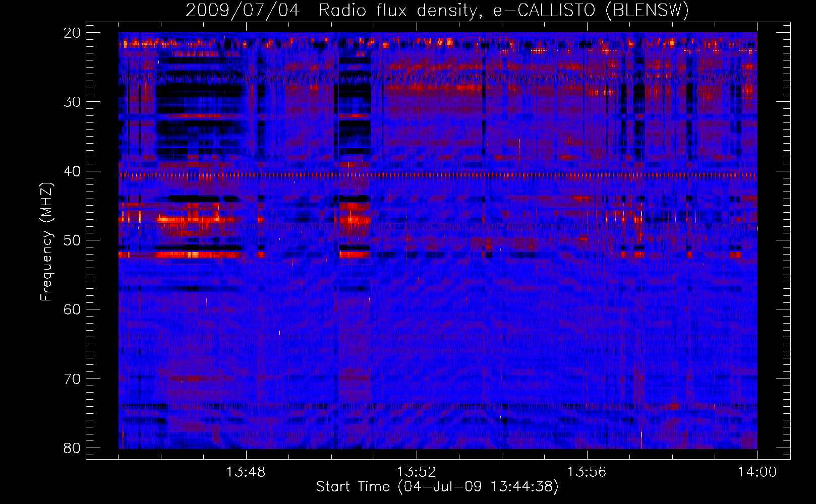Screen dimensions: 816x504
Task: Click the 'e-CALLISTO (BLENSW)' title text
Action: click(x=591, y=11)
